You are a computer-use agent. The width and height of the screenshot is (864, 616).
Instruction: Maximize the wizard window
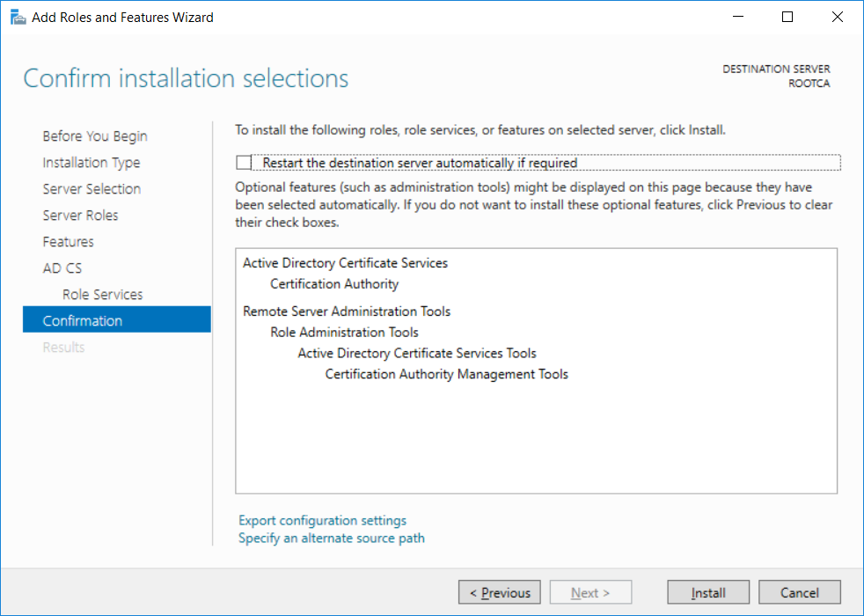787,17
